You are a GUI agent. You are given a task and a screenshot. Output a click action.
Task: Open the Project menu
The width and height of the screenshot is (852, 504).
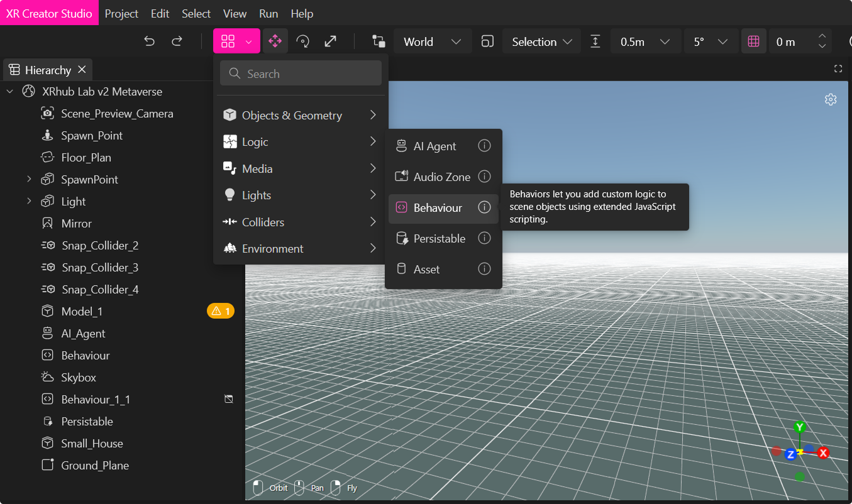pos(121,13)
